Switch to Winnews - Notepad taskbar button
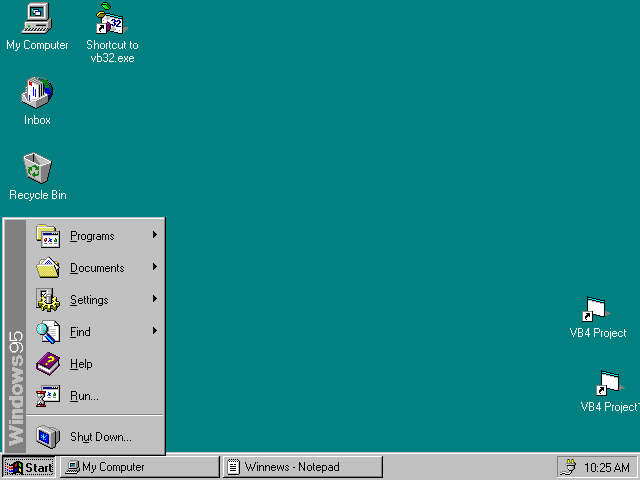Viewport: 640px width, 480px height. (x=301, y=467)
